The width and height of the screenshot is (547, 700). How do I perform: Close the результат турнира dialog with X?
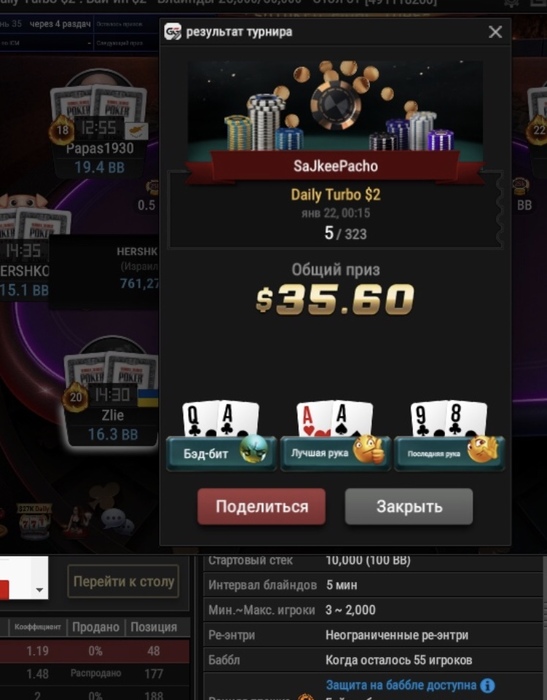coord(495,32)
